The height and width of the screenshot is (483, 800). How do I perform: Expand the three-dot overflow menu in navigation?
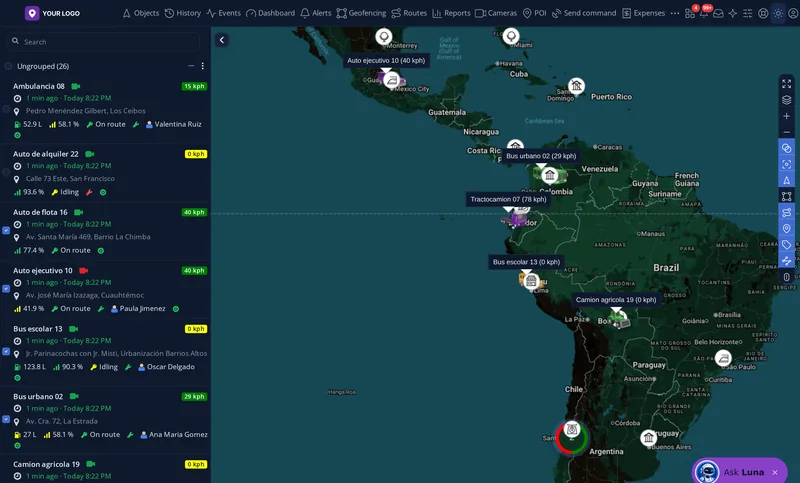674,13
